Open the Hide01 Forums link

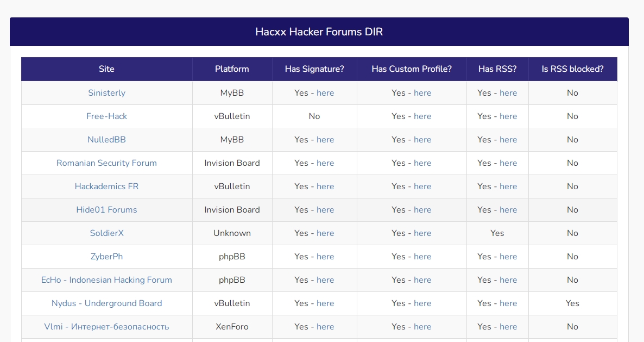pos(106,210)
